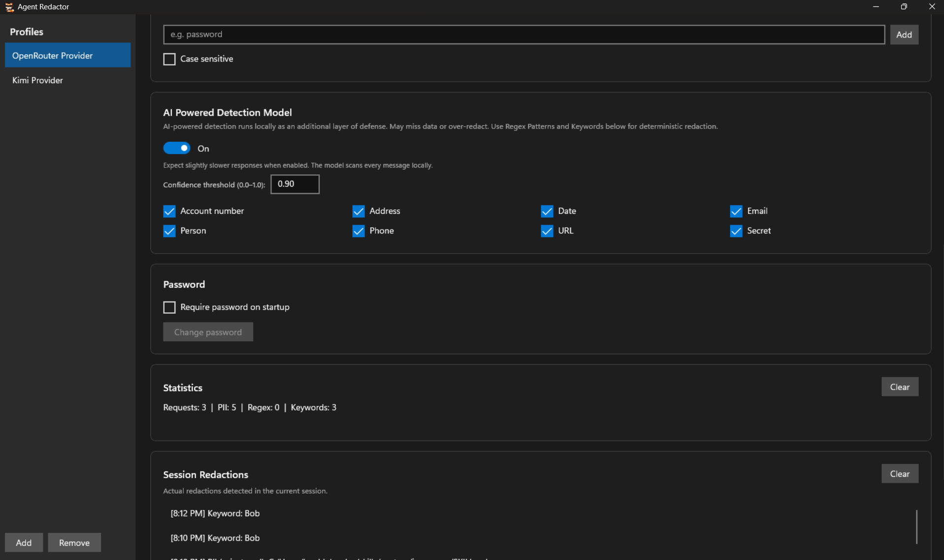Viewport: 944px width, 560px height.
Task: Uncheck the Phone checkbox
Action: tap(359, 231)
